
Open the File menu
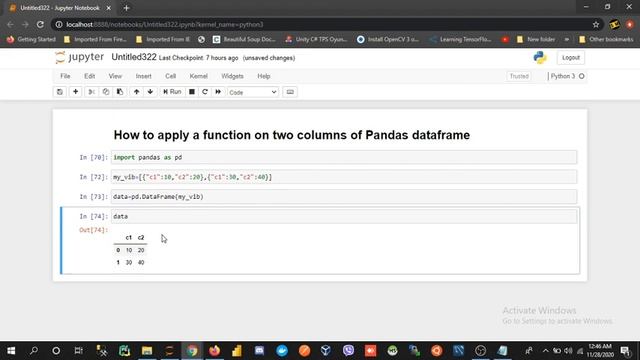tap(65, 76)
